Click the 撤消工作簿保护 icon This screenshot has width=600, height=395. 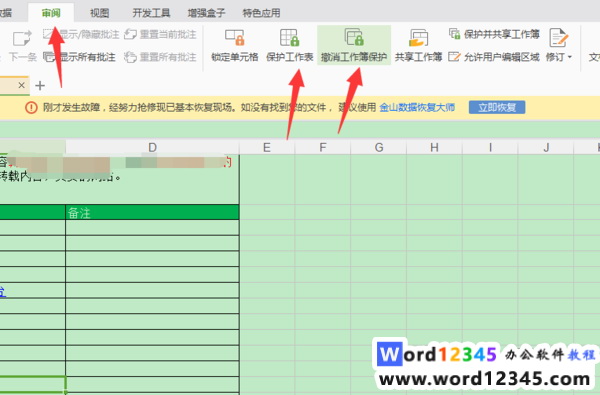click(354, 37)
